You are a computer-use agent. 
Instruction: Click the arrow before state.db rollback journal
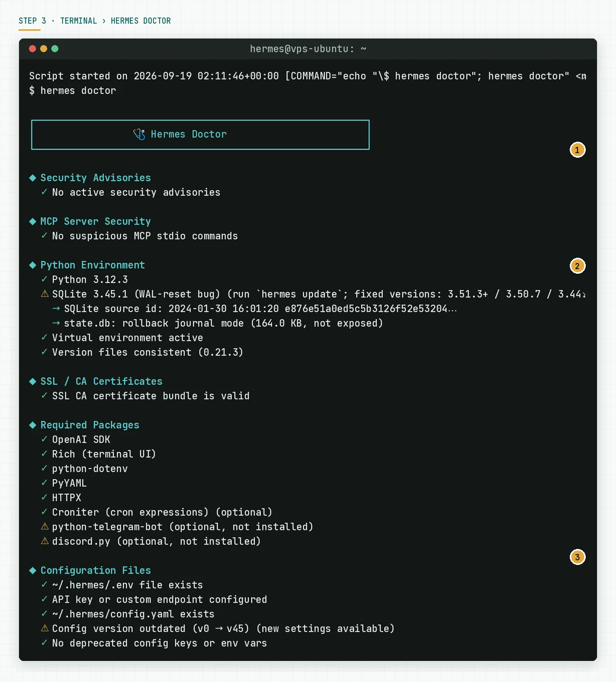(56, 323)
